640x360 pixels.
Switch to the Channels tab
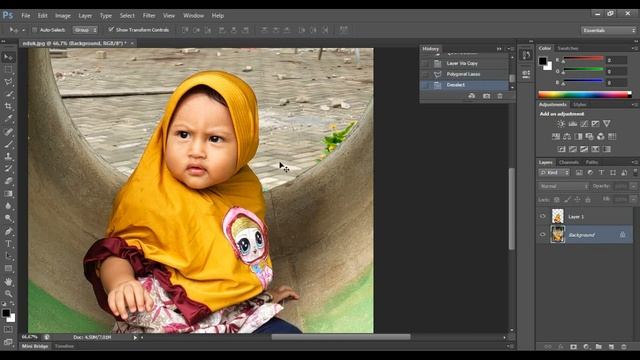569,162
